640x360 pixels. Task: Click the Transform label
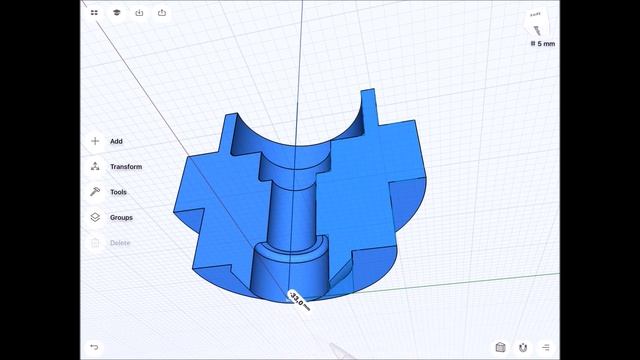click(126, 167)
